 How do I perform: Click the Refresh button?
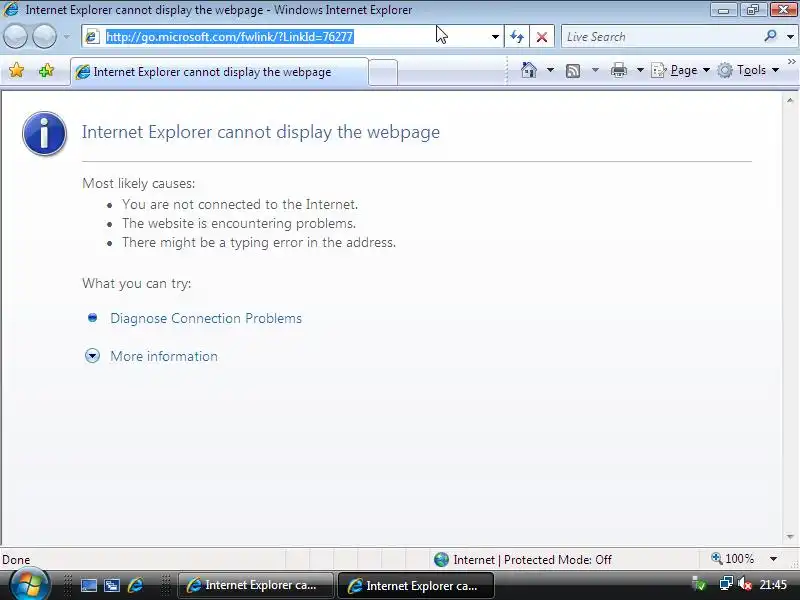pos(517,37)
